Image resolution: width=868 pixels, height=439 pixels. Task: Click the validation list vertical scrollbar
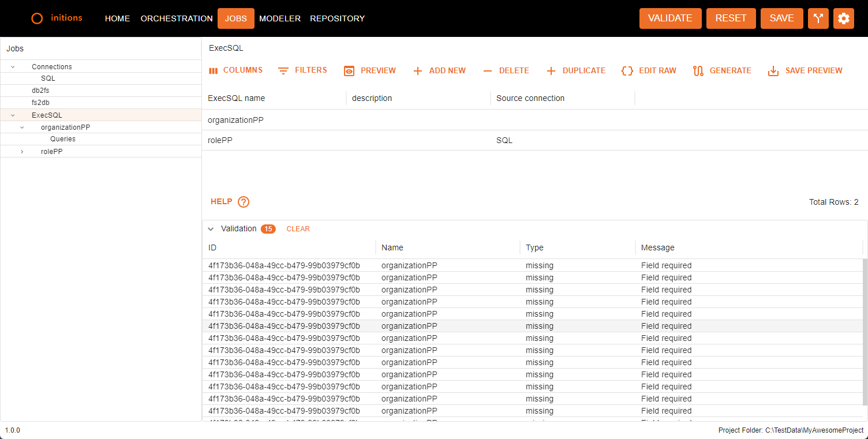pos(864,335)
